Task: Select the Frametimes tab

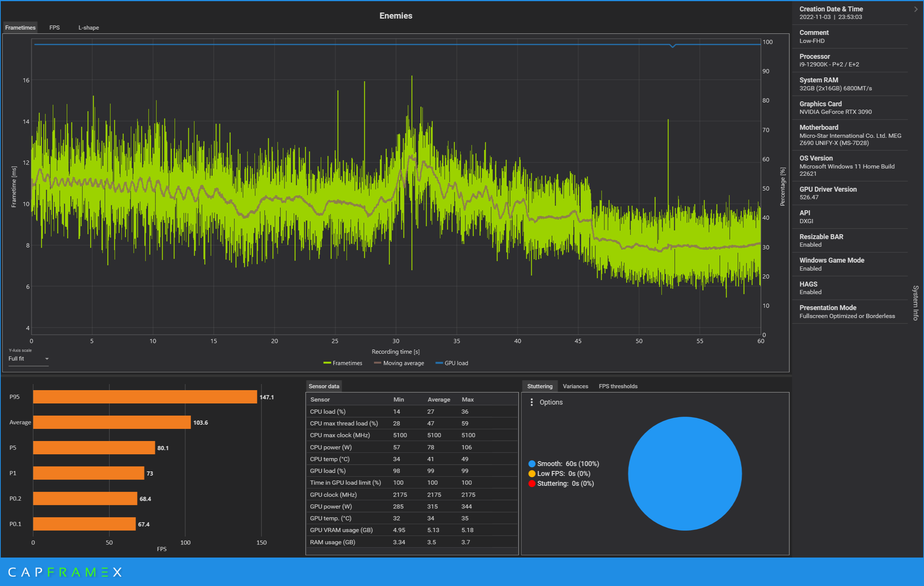Action: coord(21,28)
